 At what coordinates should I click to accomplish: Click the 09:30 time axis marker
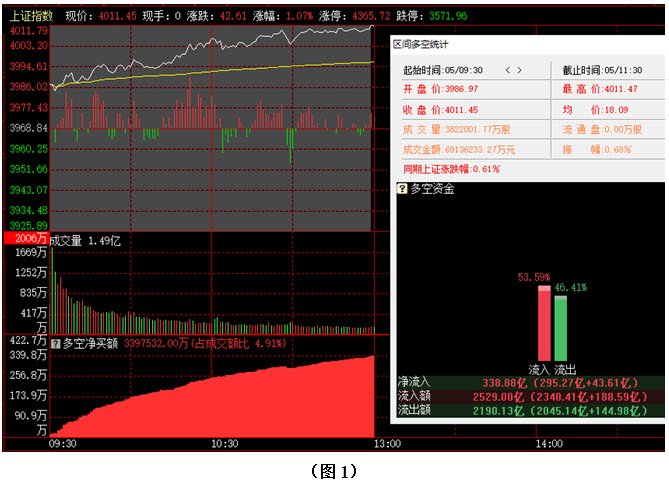click(x=62, y=443)
